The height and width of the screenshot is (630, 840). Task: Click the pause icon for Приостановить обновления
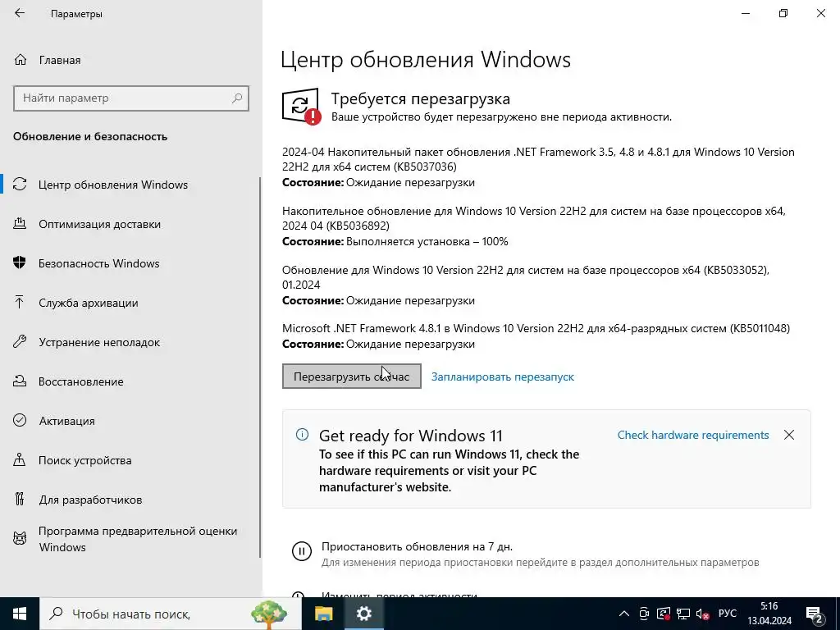coord(302,550)
